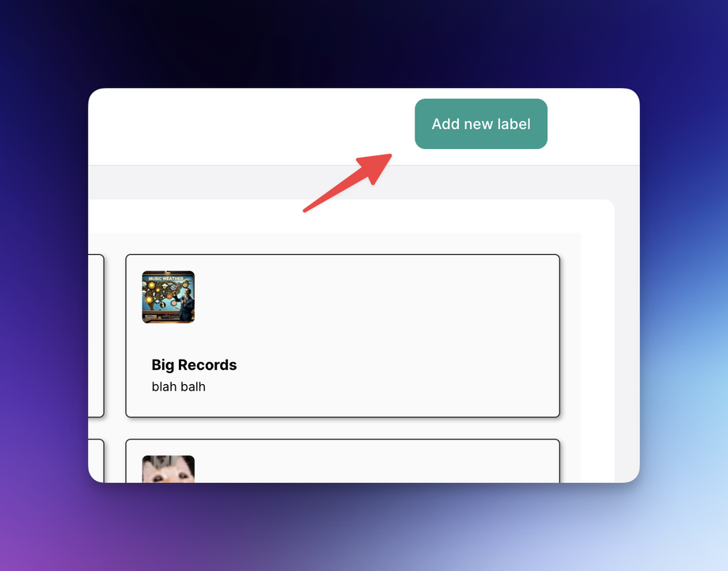Click the red arrow annotation
This screenshot has width=728, height=571.
(348, 183)
